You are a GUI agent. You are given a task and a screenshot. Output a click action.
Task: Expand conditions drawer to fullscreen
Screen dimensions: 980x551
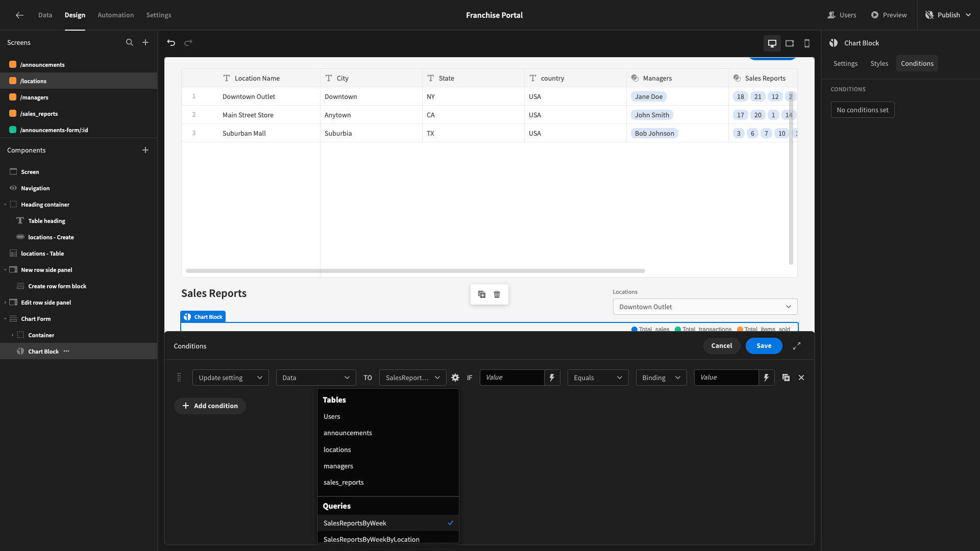pyautogui.click(x=797, y=346)
